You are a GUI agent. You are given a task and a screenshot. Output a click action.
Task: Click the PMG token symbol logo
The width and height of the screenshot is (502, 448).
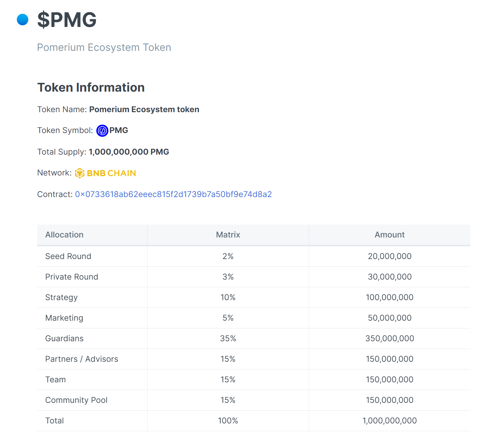[x=102, y=131]
